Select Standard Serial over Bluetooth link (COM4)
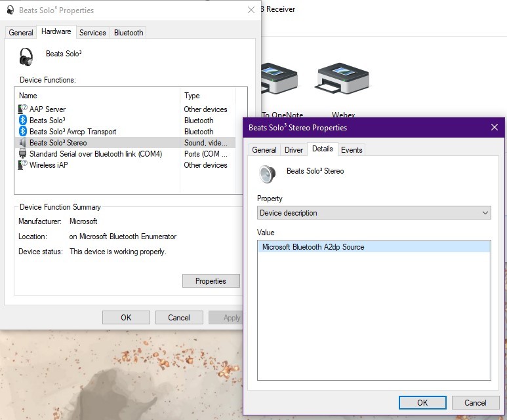Screen dimensions: 507x420 96,154
